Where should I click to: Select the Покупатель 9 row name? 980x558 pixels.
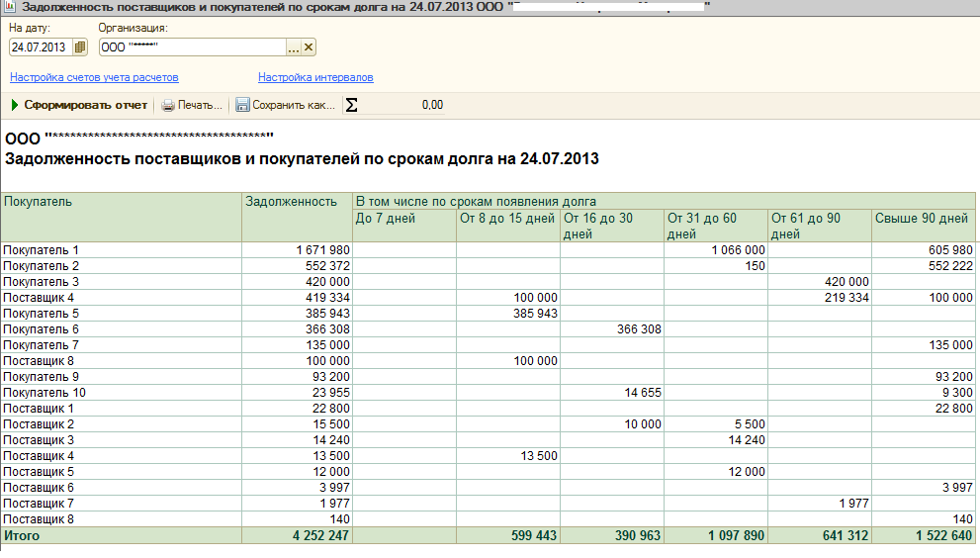[x=42, y=377]
